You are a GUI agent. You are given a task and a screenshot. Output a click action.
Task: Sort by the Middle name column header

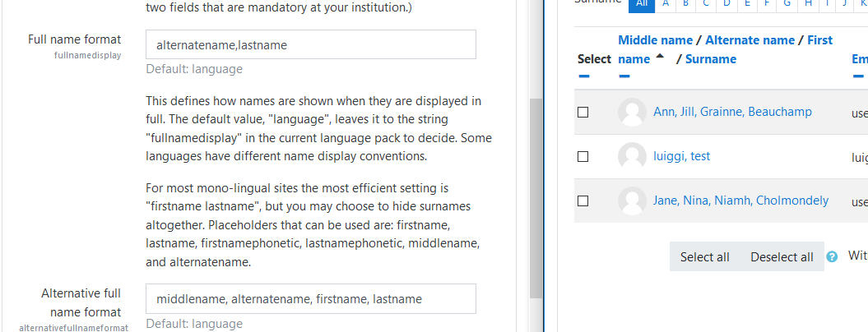click(x=656, y=39)
